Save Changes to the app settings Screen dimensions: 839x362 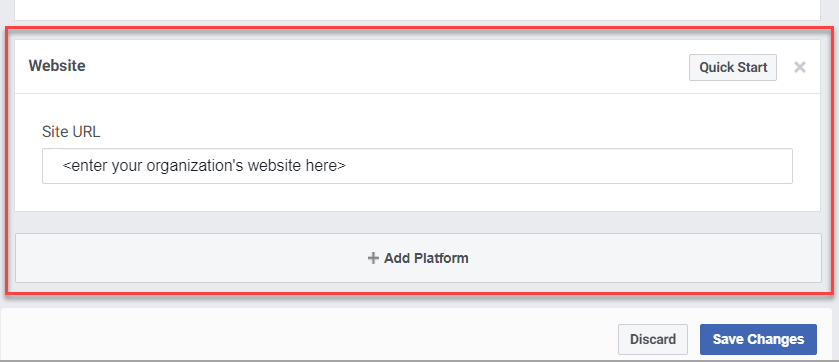pos(758,339)
